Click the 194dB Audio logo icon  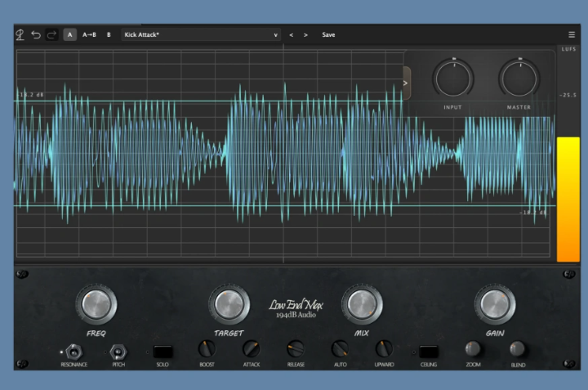(20, 35)
